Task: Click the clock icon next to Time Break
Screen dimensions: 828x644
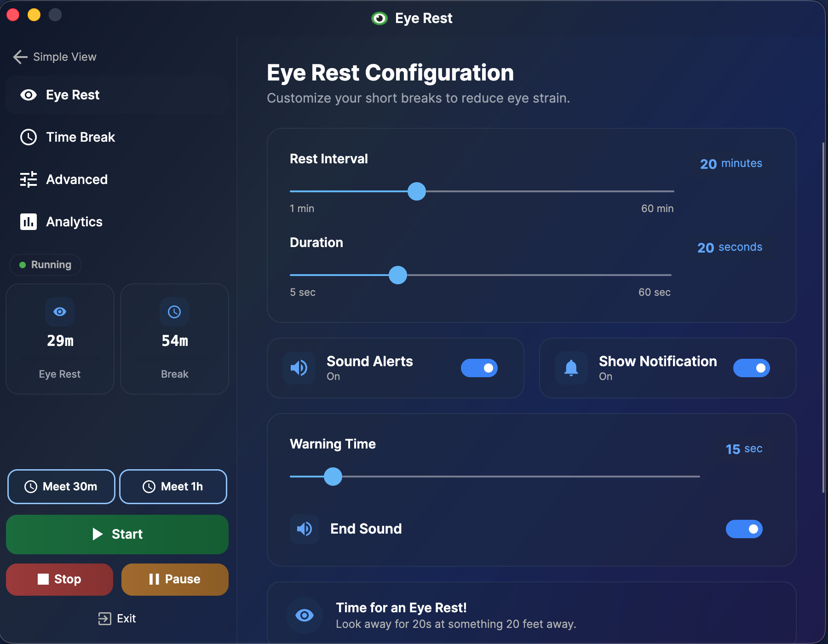Action: [x=29, y=137]
